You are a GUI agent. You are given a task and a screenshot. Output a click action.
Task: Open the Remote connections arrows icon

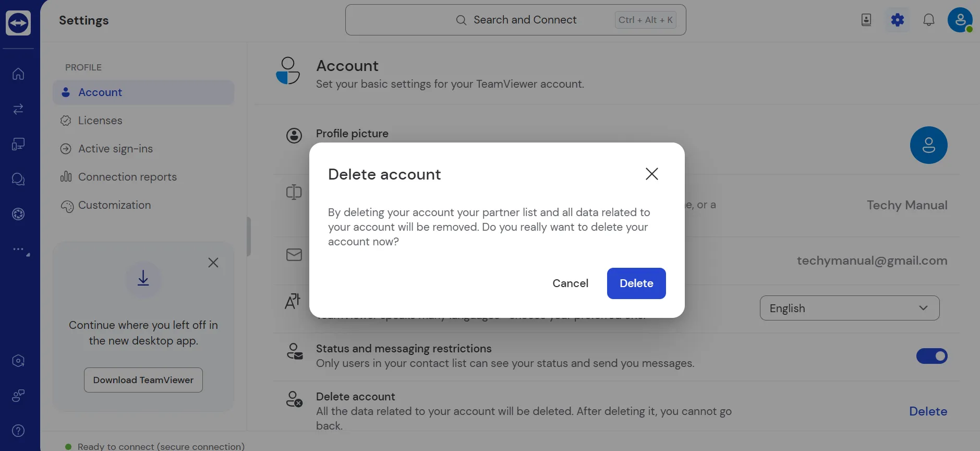(x=18, y=109)
